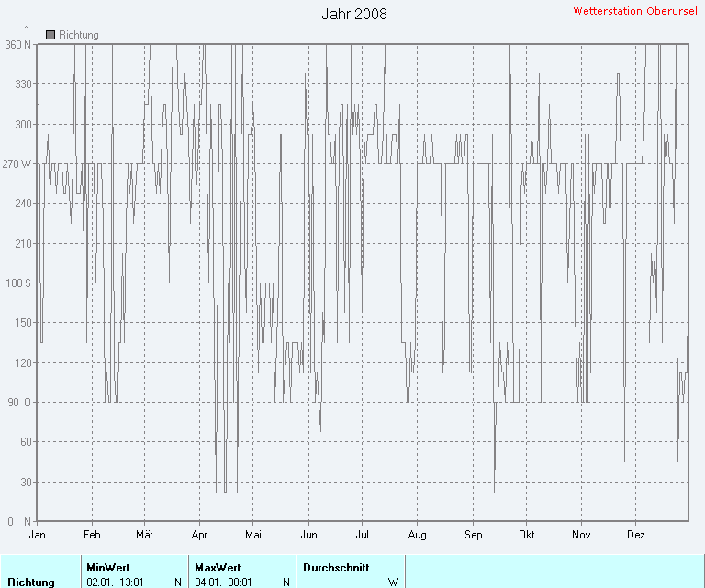
Task: Click the '240' y-axis label
Action: click(x=23, y=204)
